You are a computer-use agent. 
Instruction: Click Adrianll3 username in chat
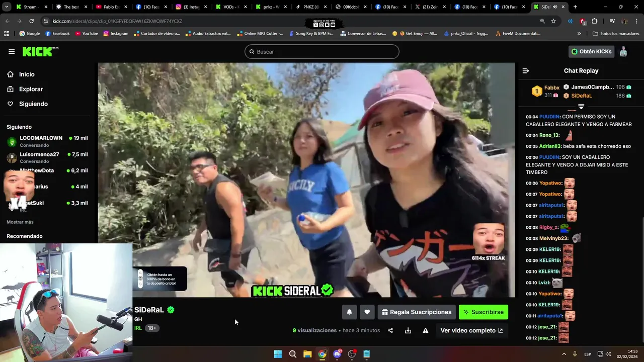click(x=550, y=146)
